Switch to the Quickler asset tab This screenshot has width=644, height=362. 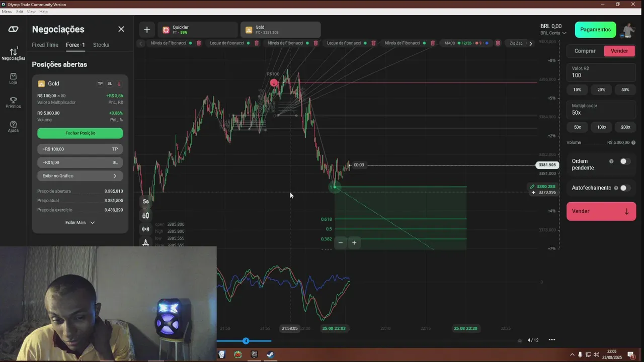coord(197,30)
